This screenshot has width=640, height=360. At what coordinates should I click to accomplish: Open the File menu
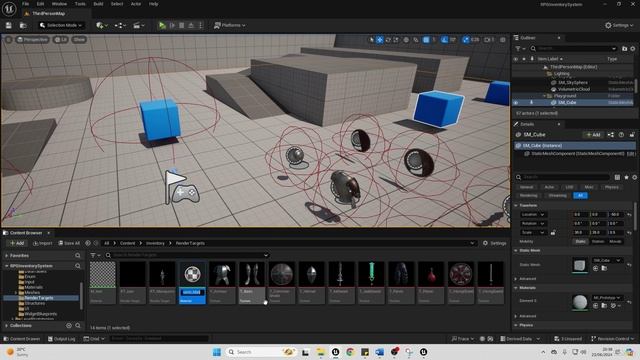pos(25,4)
